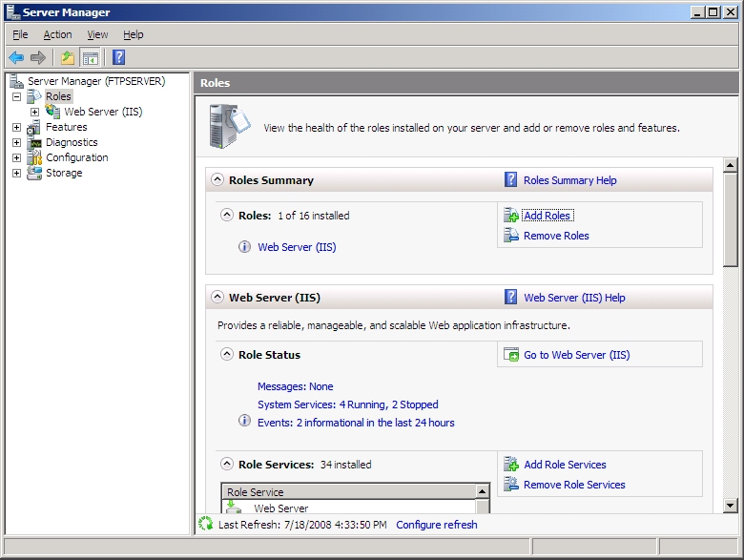
Task: Open the Help menu
Action: (x=134, y=34)
